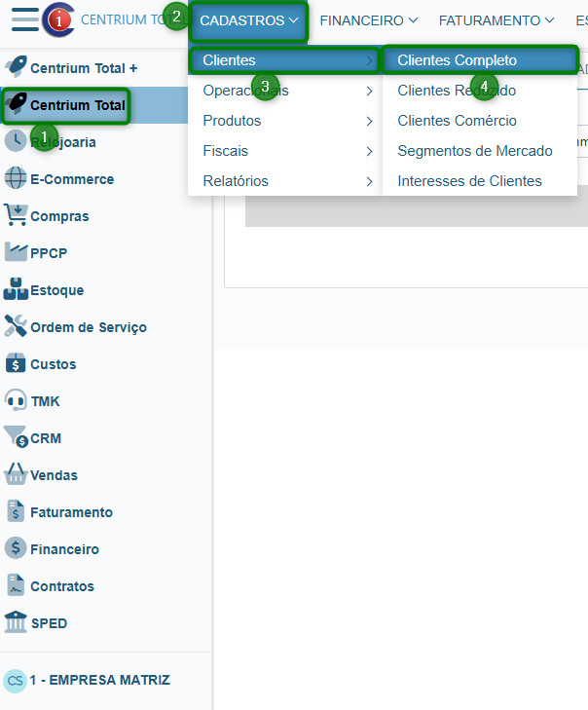
Task: Click the TMK headset icon
Action: coord(16,401)
